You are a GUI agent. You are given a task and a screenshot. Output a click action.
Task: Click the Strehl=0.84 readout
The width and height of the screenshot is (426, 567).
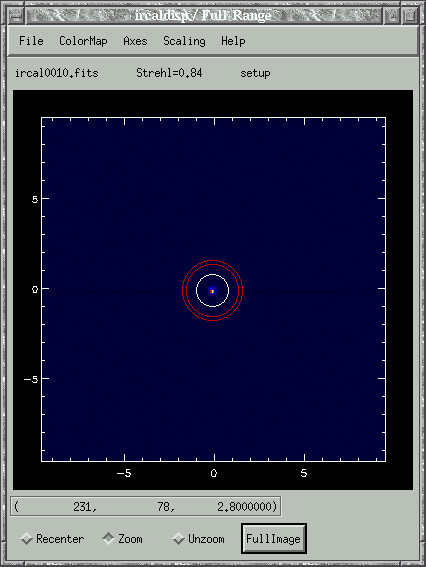tap(169, 73)
